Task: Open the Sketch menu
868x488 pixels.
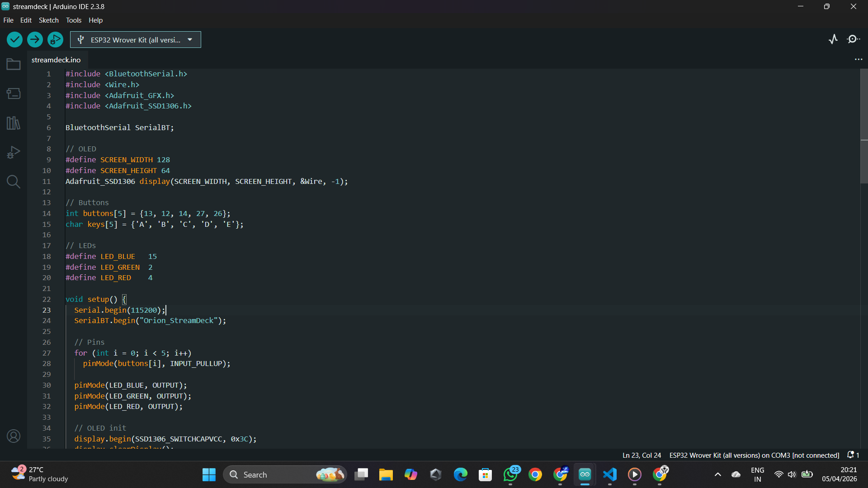Action: click(48, 20)
